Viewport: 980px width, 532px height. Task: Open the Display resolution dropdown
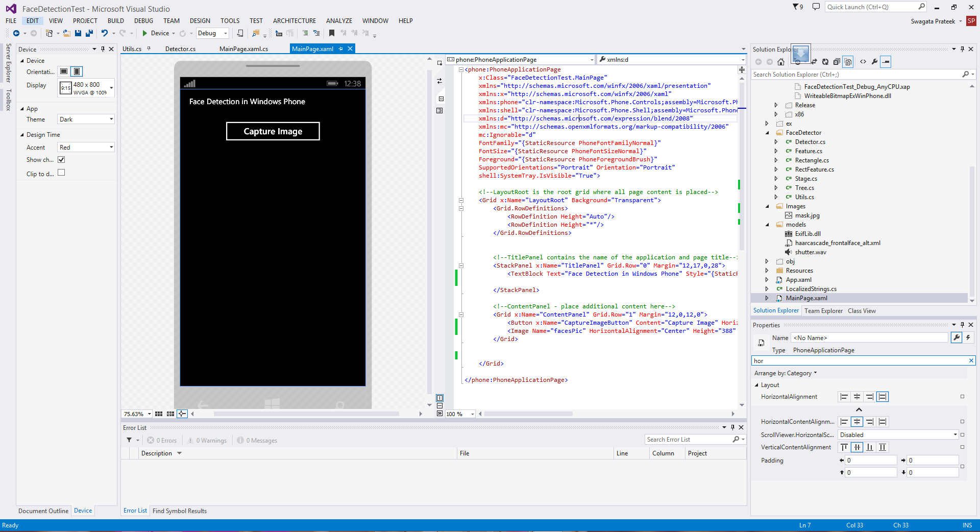coord(86,88)
